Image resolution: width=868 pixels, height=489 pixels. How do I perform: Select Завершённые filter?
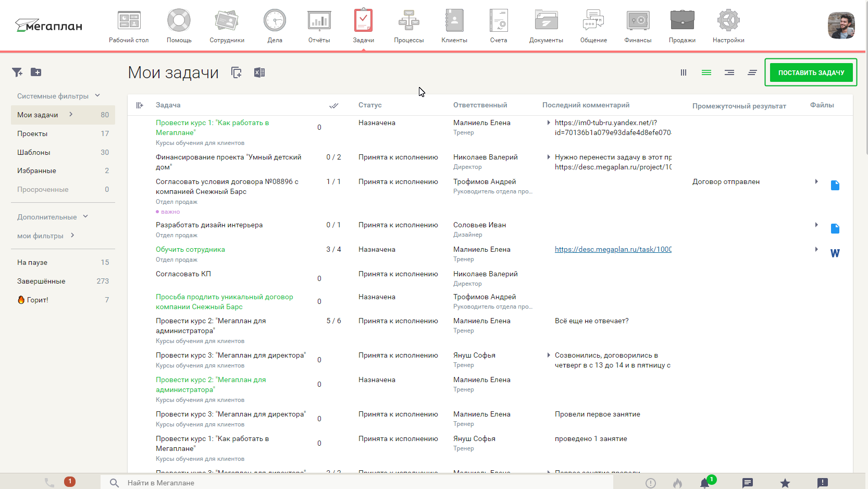(x=63, y=281)
